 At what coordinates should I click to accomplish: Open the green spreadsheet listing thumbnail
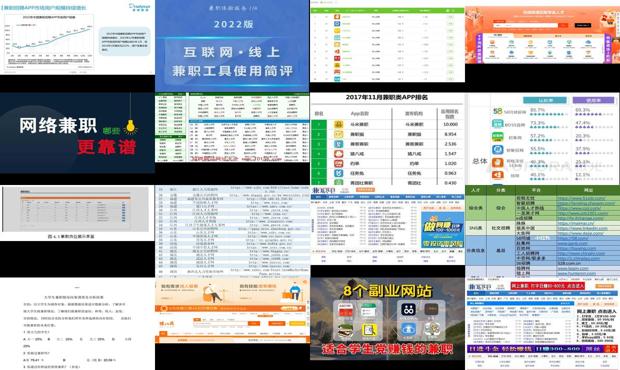click(x=232, y=127)
